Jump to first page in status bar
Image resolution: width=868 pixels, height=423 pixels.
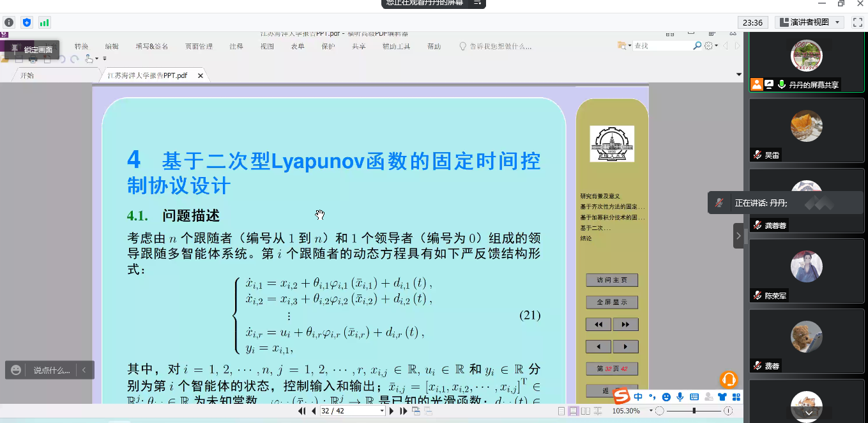point(301,411)
